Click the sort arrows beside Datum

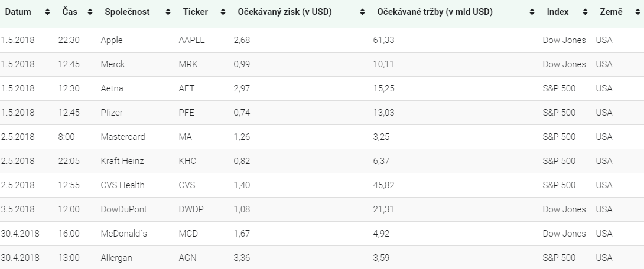[47, 12]
